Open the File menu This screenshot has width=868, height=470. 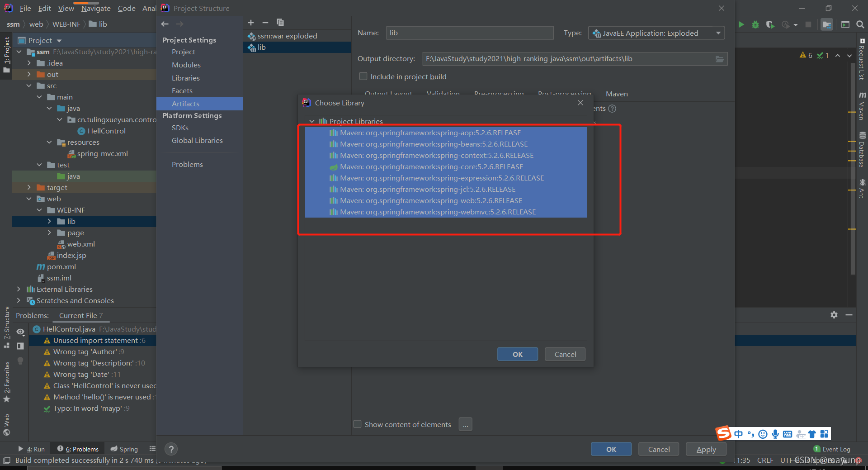(x=25, y=8)
